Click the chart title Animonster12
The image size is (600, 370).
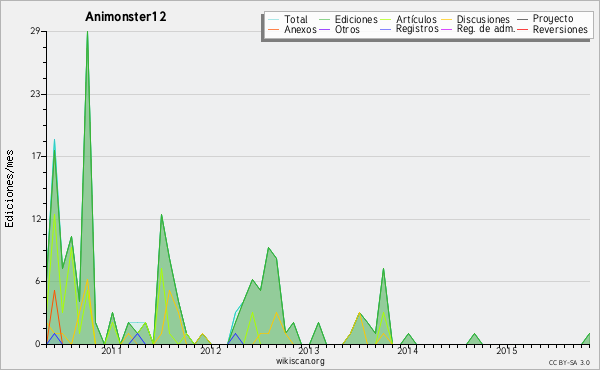(x=126, y=17)
